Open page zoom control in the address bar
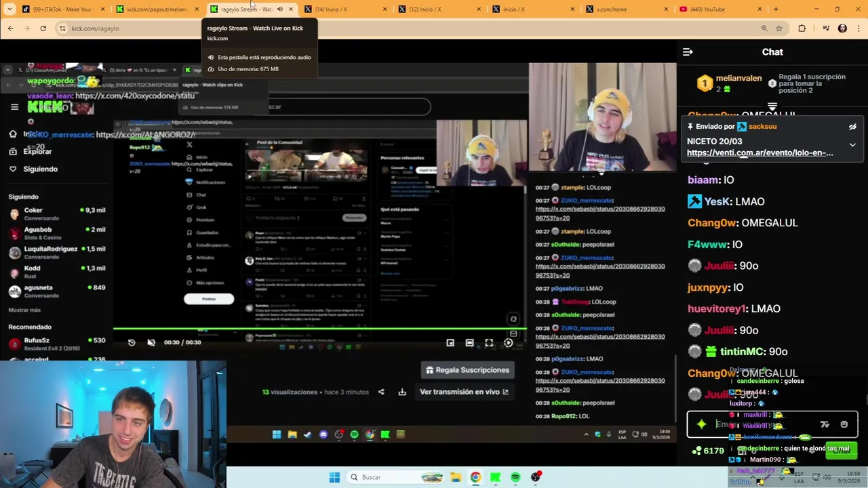This screenshot has height=488, width=868. pyautogui.click(x=764, y=28)
